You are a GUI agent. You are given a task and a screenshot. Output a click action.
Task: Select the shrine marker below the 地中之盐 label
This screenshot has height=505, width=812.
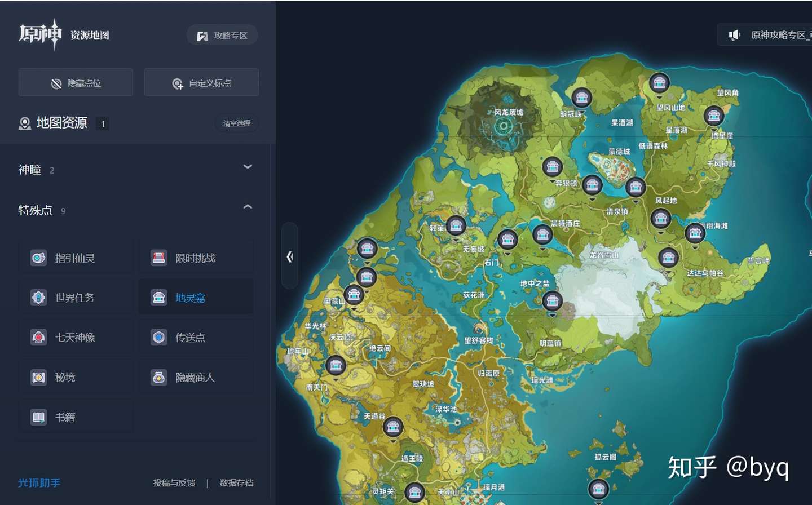(552, 302)
